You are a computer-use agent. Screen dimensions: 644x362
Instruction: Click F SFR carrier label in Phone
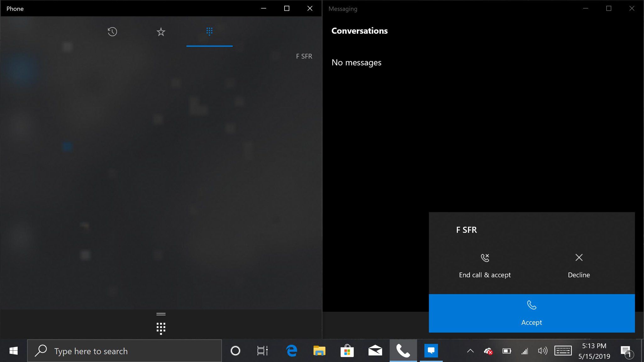coord(304,56)
